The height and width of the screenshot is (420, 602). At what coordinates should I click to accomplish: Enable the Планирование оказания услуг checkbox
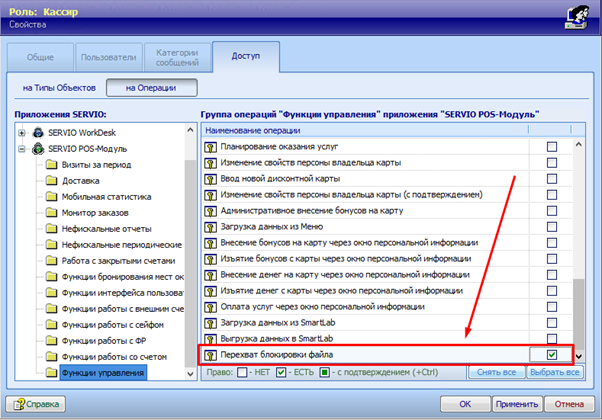tap(552, 147)
